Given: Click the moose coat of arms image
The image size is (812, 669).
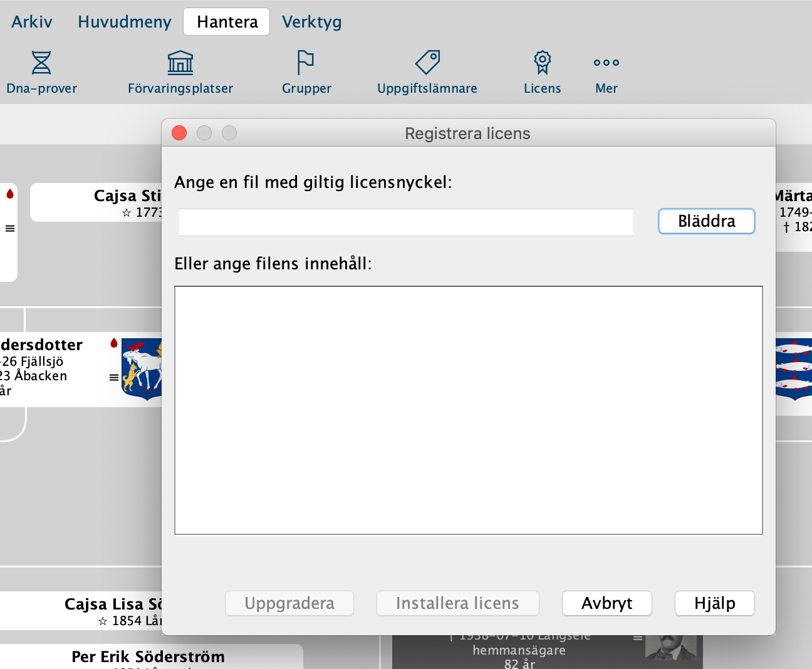Looking at the screenshot, I should click(x=142, y=370).
